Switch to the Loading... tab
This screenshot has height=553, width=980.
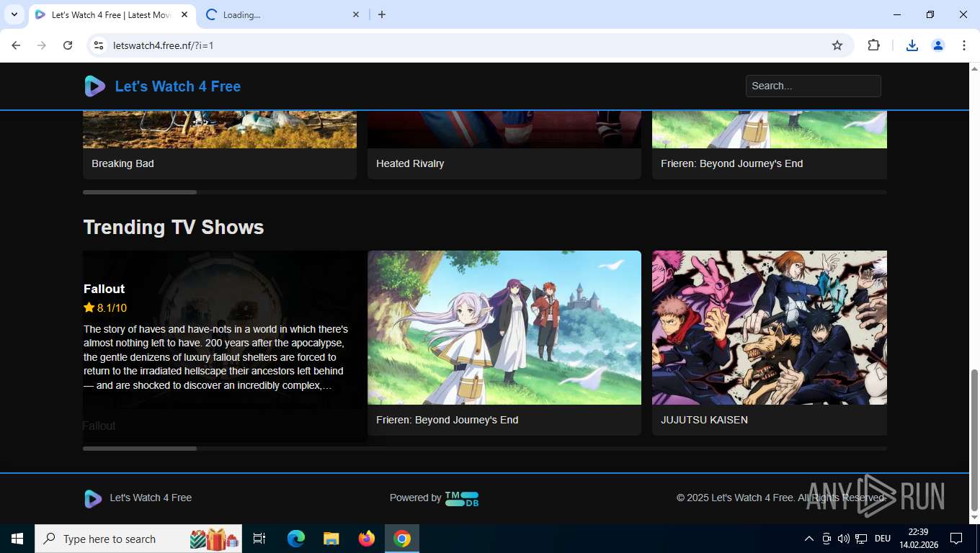pos(281,15)
